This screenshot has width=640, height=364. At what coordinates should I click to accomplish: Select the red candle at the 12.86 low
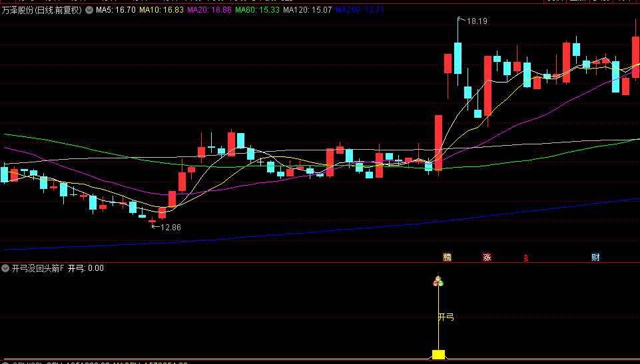153,222
